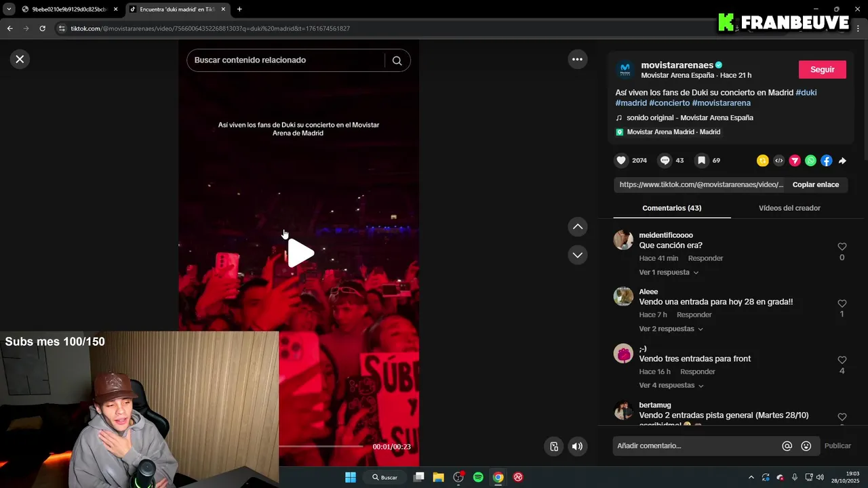Click the video progress bar
Screen dimensions: 868x488
point(320,447)
